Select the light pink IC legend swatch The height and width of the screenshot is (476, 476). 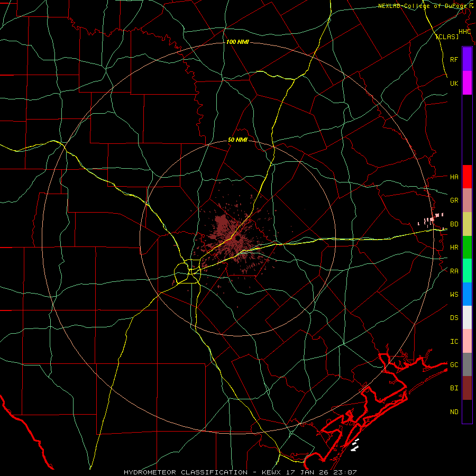point(467,341)
